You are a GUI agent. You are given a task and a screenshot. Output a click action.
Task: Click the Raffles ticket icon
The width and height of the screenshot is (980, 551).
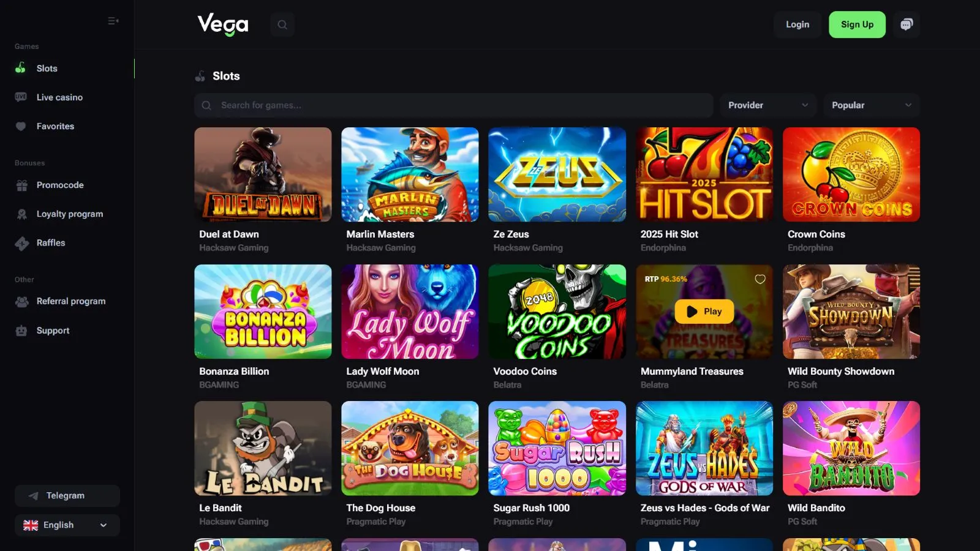click(22, 243)
